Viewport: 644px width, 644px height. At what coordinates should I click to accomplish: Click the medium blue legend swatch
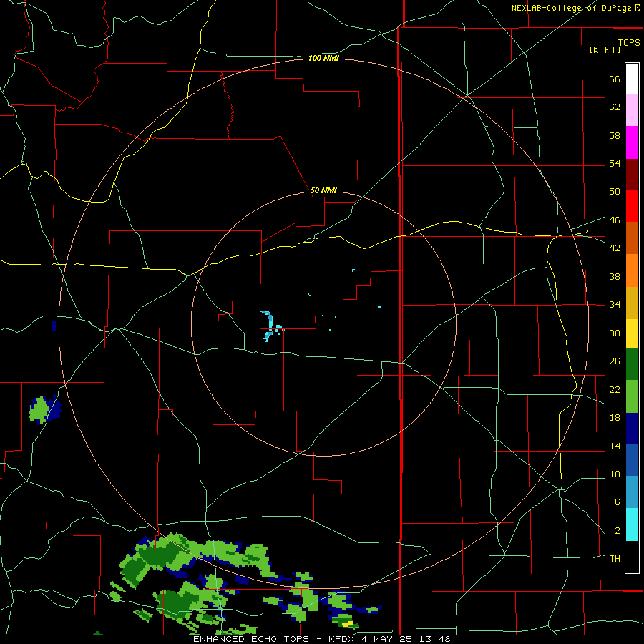pos(632,460)
